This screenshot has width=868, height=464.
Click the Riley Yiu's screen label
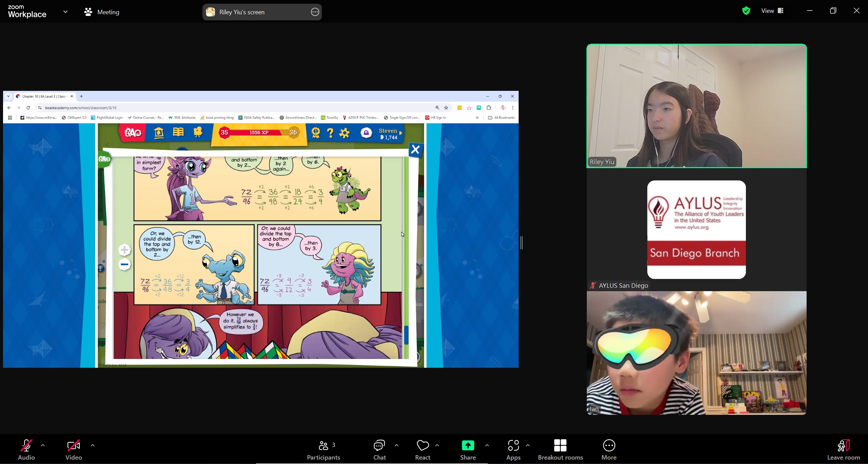point(242,12)
